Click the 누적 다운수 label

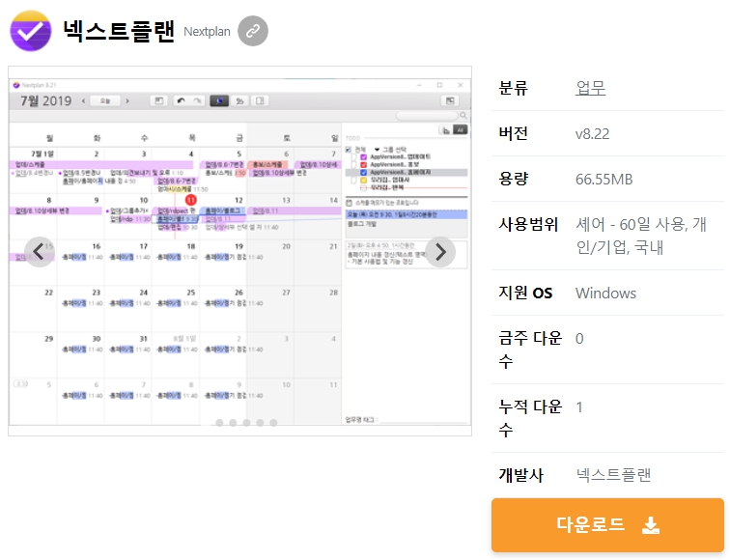pyautogui.click(x=530, y=417)
